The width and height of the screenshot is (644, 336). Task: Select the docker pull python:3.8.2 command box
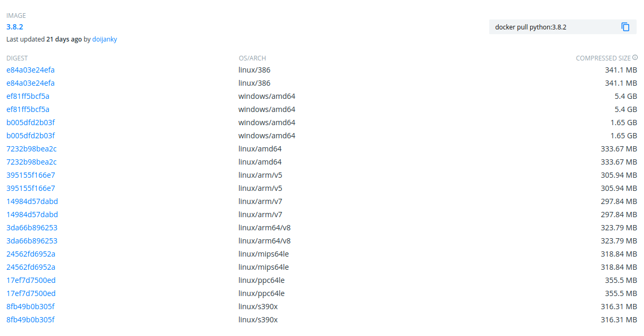point(563,27)
